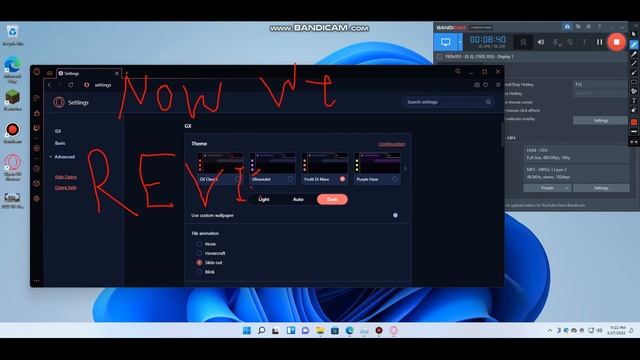This screenshot has height=360, width=640.
Task: Switch to Light mode
Action: (x=264, y=199)
